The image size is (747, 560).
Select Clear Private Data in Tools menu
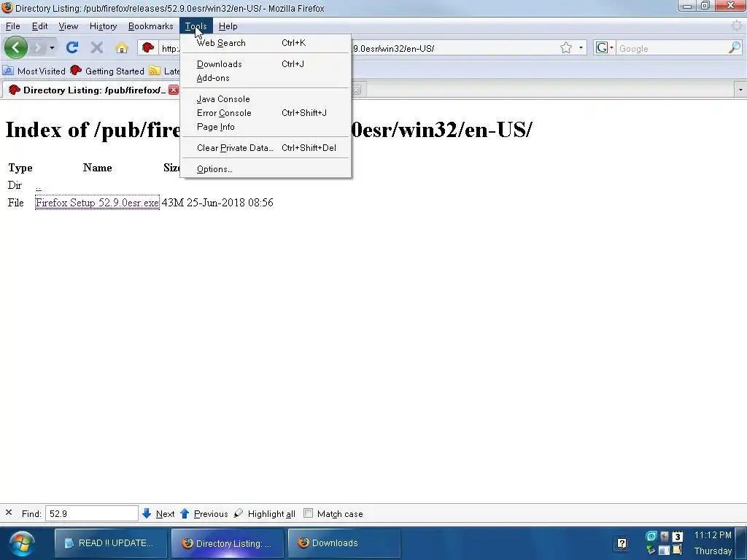point(266,147)
